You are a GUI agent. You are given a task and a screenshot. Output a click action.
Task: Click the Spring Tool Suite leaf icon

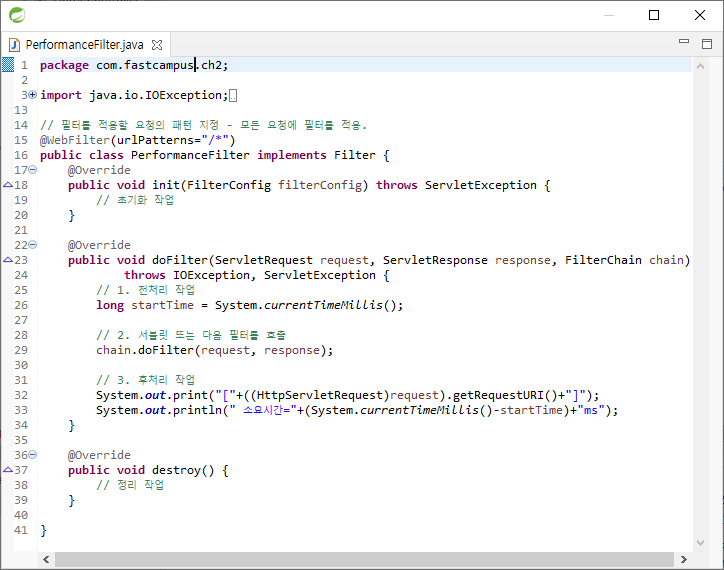17,15
